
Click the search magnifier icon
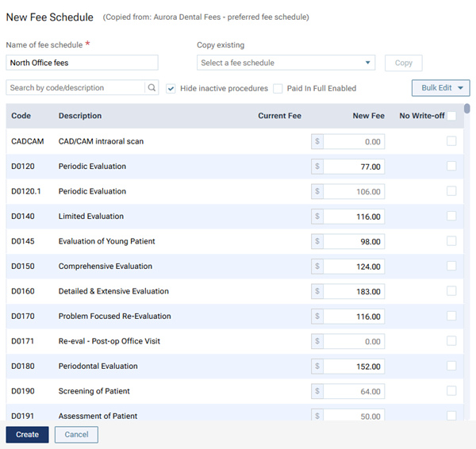(152, 88)
